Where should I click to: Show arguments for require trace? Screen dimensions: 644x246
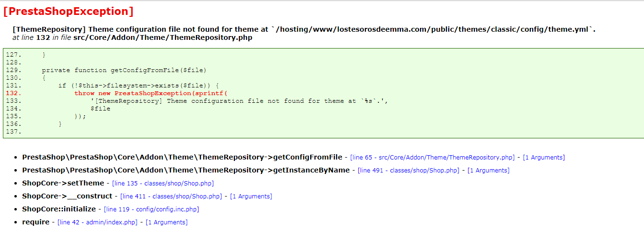click(x=167, y=222)
